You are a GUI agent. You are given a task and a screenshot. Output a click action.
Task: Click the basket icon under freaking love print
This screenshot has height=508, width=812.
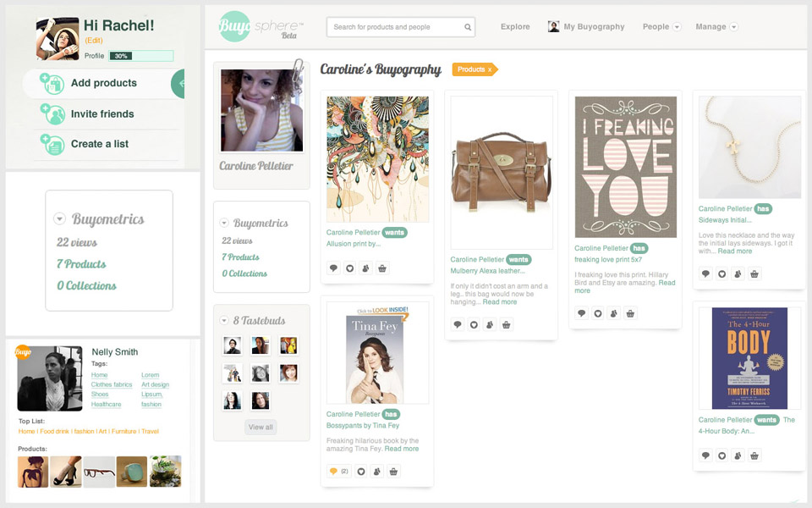[629, 313]
